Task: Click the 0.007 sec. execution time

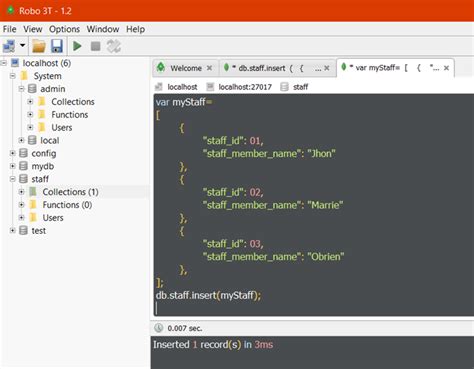Action: tap(185, 328)
